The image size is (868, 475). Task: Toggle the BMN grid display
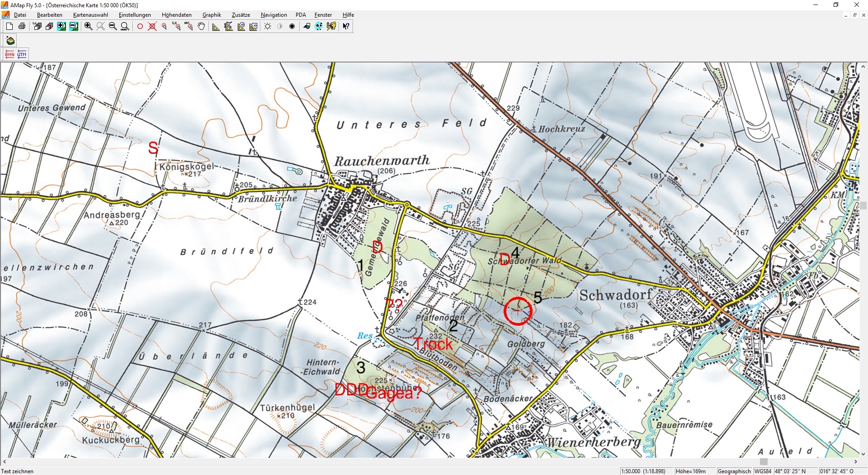tap(9, 54)
